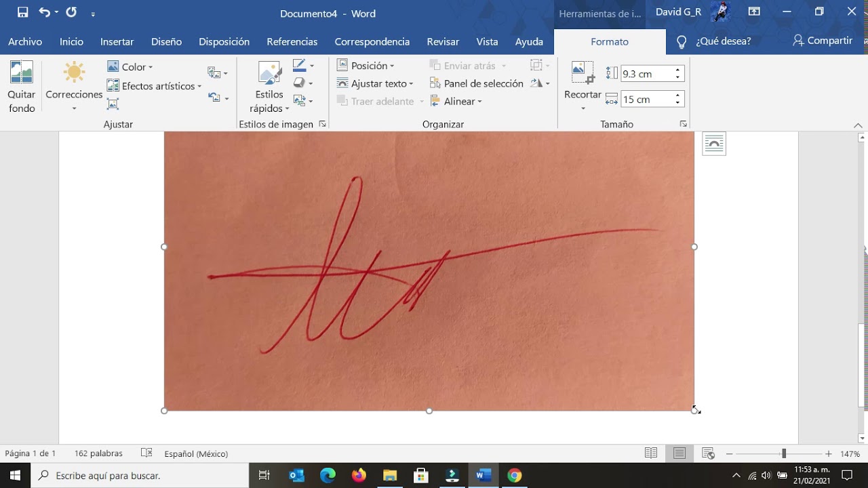Click the Página 1 de 1 indicator
This screenshot has width=868, height=488.
point(31,453)
